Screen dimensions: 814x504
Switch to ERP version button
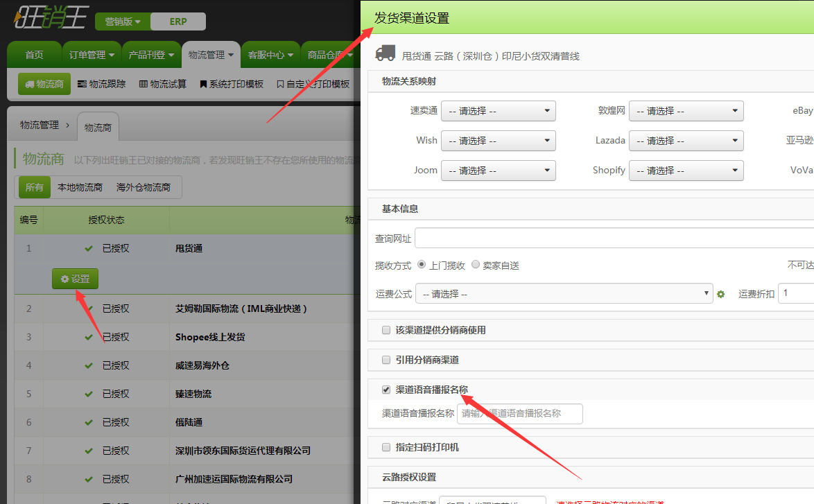178,21
